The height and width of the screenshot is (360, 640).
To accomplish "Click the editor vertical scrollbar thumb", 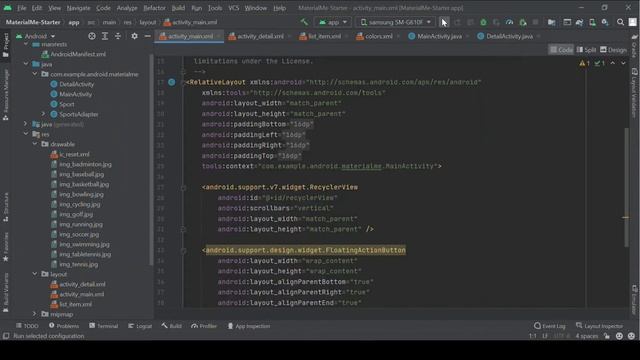I will 626,187.
